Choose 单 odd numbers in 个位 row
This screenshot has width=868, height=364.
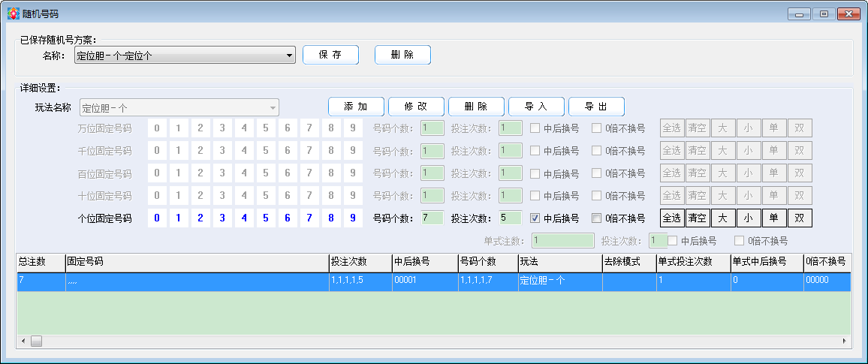pos(773,218)
